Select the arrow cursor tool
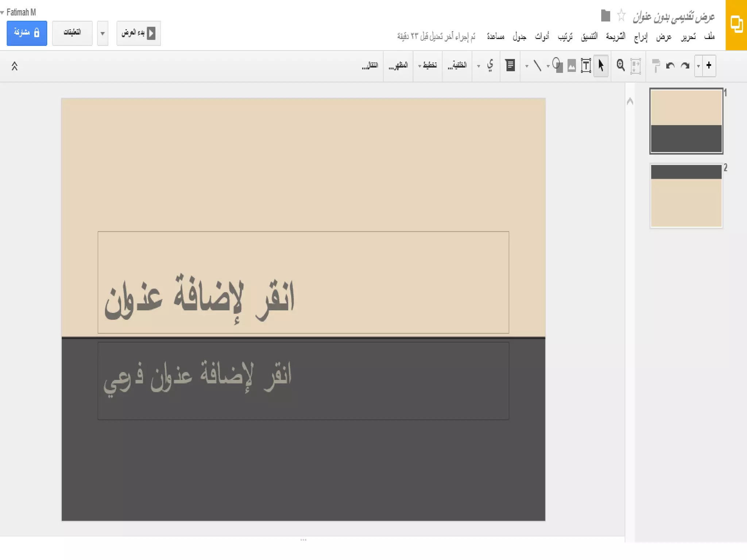747x560 pixels. [601, 66]
